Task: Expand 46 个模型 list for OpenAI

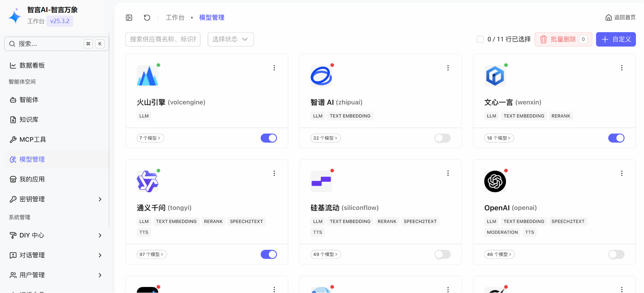Action: [499, 254]
